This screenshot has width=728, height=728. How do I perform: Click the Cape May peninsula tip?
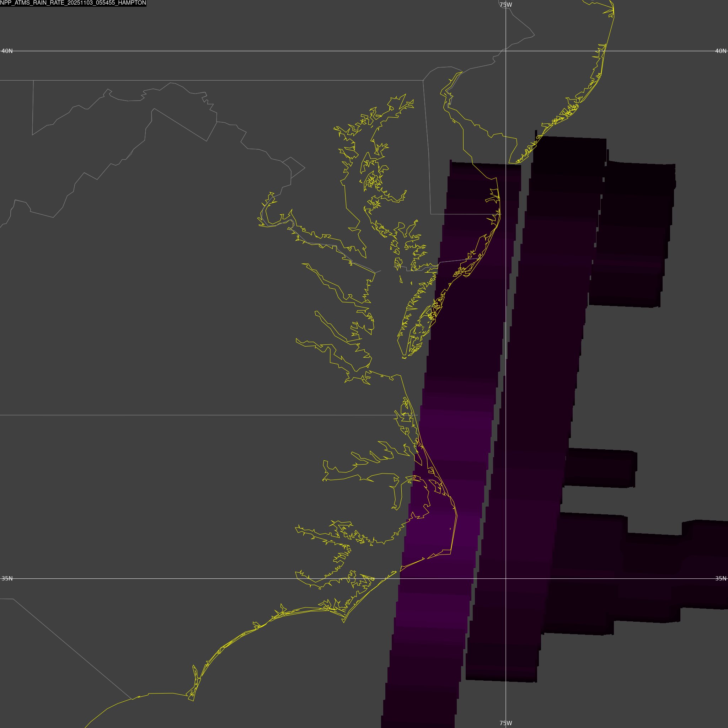click(509, 163)
